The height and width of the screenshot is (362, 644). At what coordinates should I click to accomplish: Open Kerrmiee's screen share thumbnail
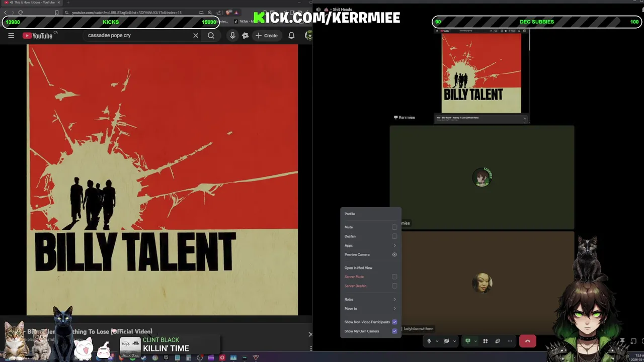pos(481,76)
